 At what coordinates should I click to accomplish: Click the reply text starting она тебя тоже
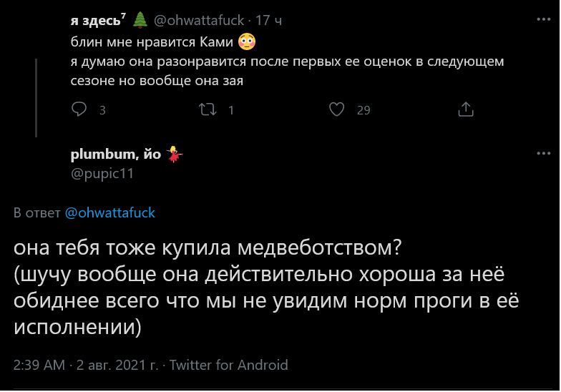(x=208, y=249)
